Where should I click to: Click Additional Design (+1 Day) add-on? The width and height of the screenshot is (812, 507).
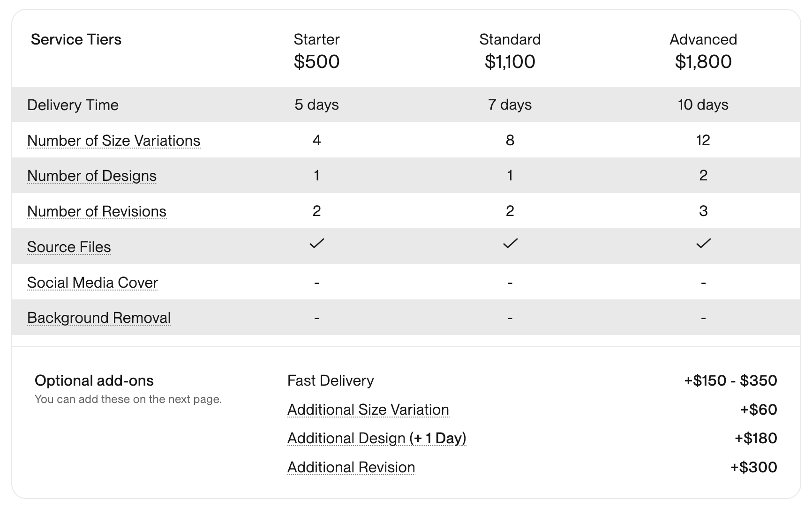coord(376,438)
